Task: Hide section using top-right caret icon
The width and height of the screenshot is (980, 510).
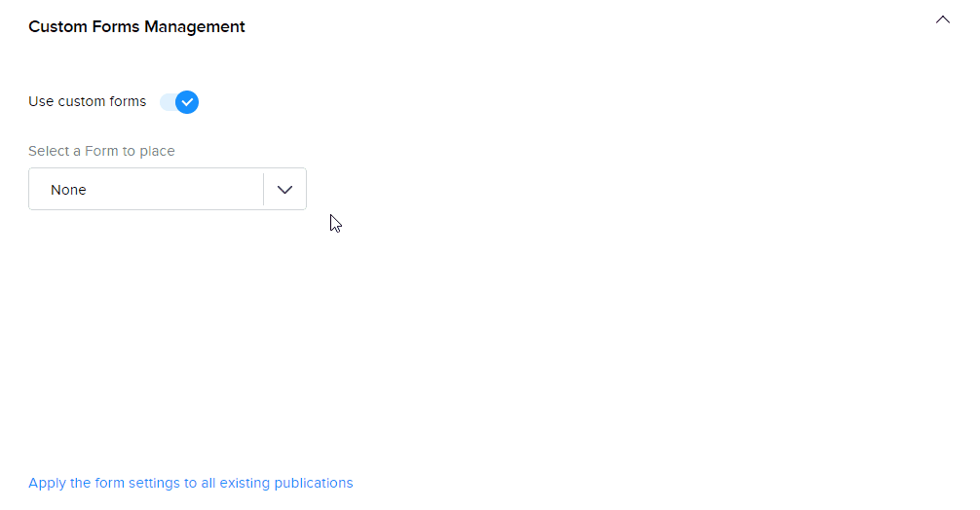Action: [x=942, y=19]
